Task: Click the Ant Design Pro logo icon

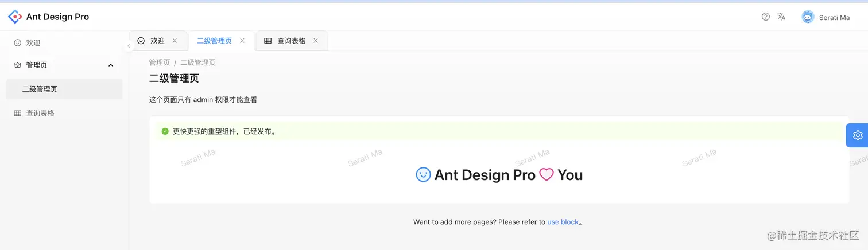Action: (15, 17)
